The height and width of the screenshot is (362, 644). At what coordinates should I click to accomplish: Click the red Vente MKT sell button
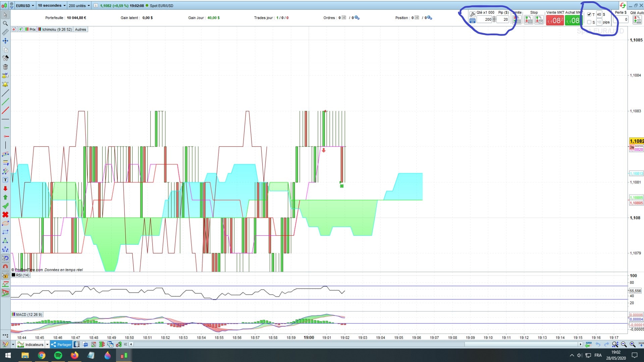click(x=555, y=21)
